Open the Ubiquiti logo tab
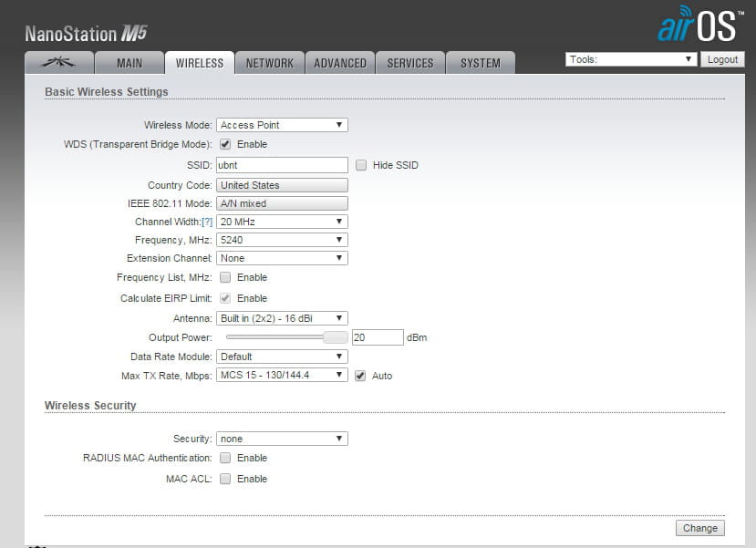The width and height of the screenshot is (756, 548). [x=59, y=63]
